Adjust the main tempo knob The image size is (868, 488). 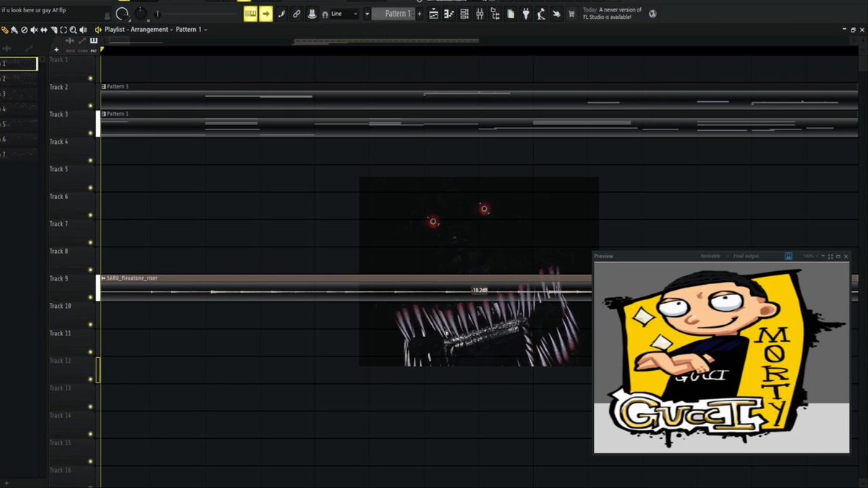(x=122, y=13)
